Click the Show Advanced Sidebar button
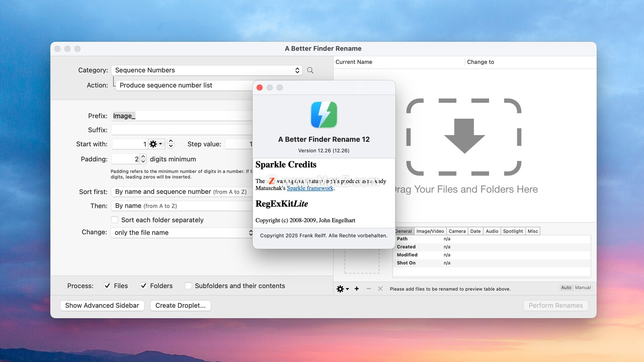 point(102,305)
